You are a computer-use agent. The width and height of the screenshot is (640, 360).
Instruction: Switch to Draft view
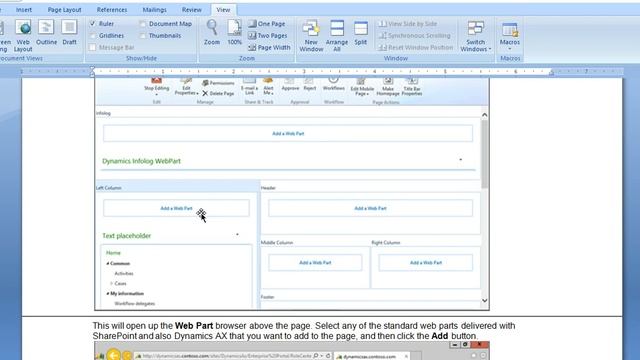point(69,33)
